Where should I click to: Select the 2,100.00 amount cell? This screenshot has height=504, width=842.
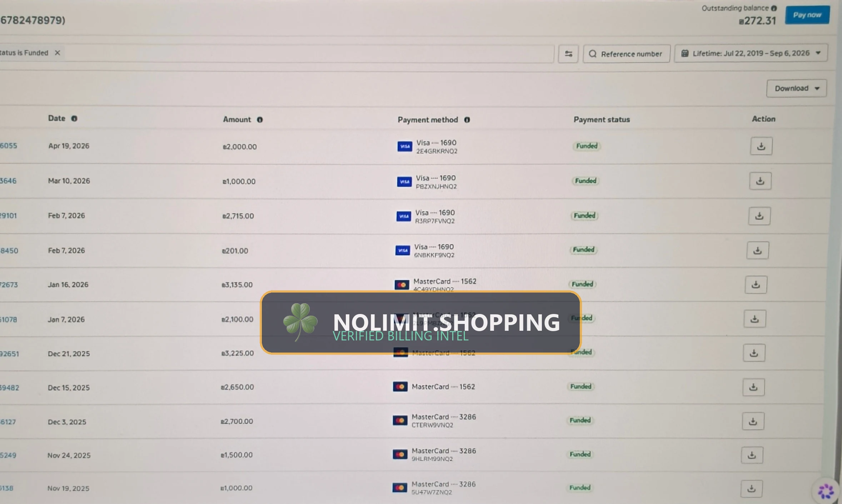237,319
